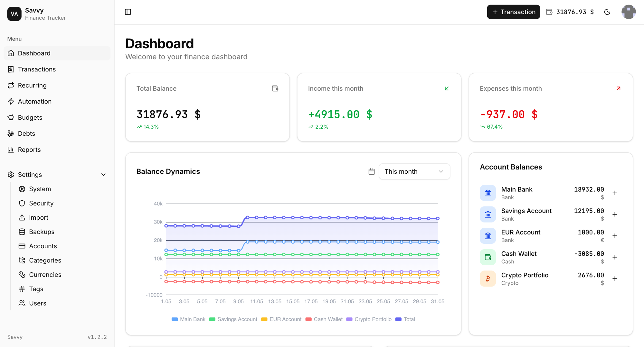Open the user avatar menu

pyautogui.click(x=629, y=12)
